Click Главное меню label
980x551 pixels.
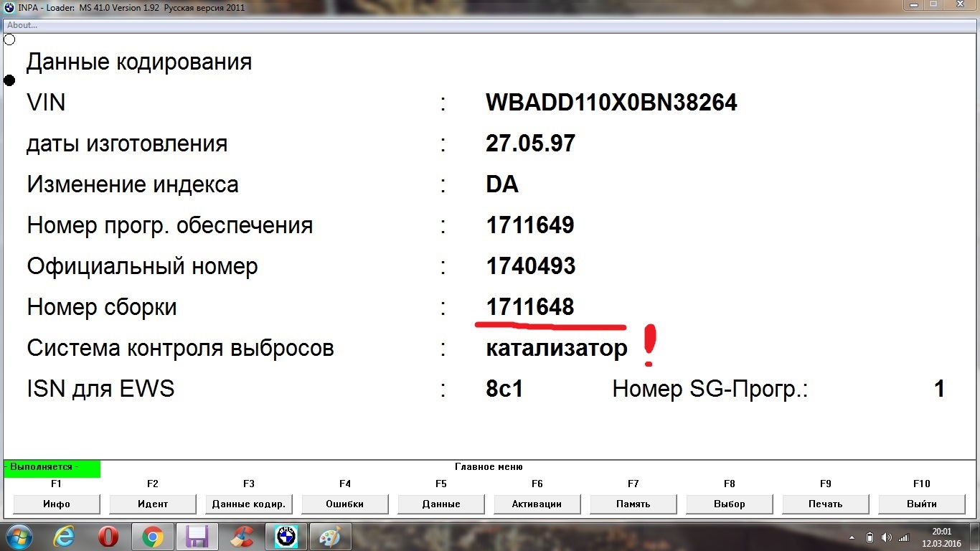(x=489, y=467)
